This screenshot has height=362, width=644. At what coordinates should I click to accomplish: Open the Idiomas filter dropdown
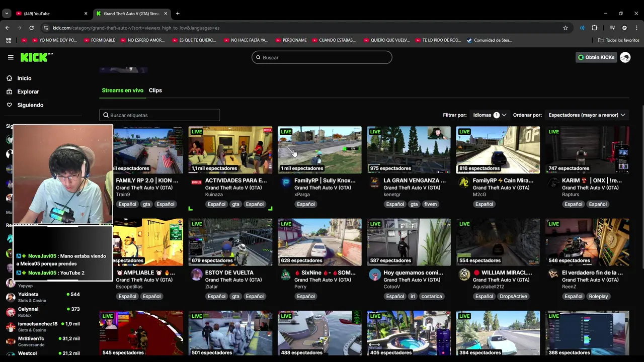pos(489,115)
